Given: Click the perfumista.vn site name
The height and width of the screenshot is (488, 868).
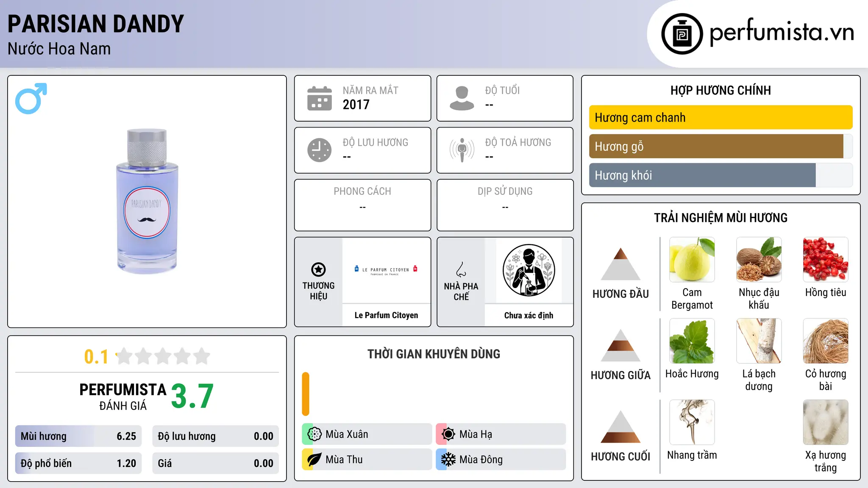Looking at the screenshot, I should (782, 33).
